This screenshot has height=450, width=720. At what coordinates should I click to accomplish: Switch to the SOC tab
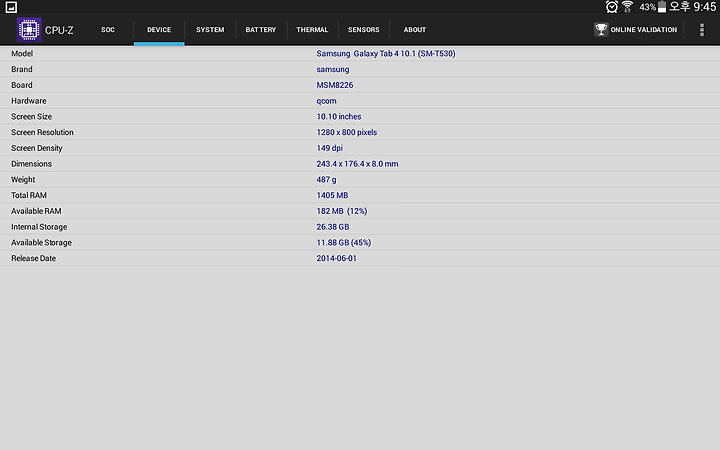coord(108,30)
